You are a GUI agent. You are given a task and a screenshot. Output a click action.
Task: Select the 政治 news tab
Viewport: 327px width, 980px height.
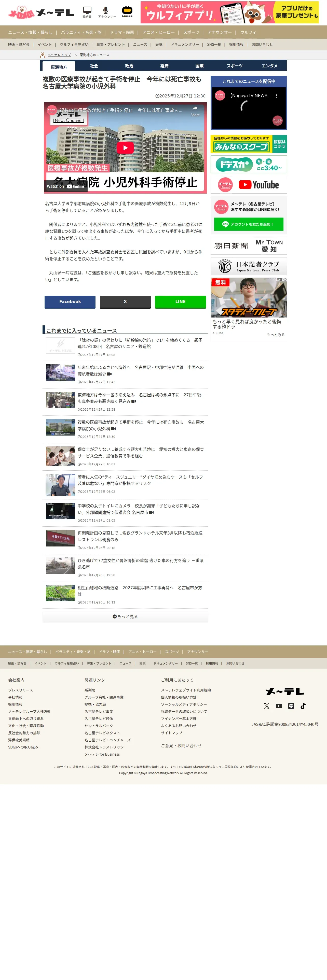pyautogui.click(x=129, y=66)
